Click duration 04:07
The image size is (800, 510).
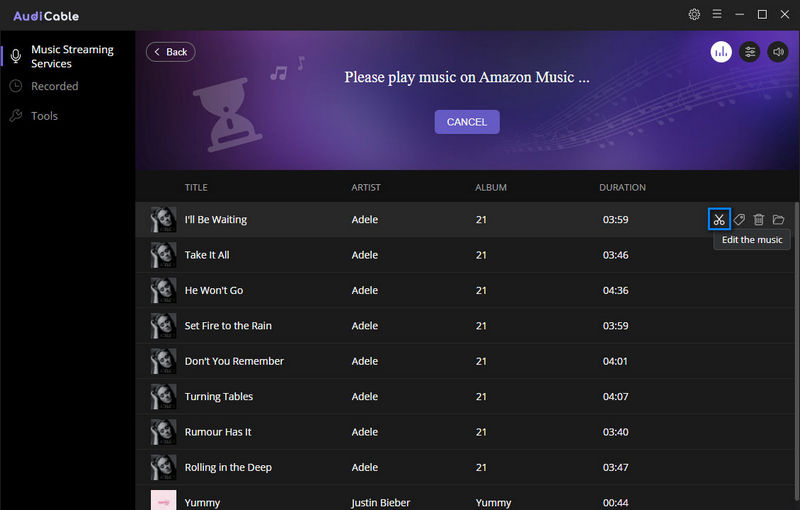click(615, 396)
